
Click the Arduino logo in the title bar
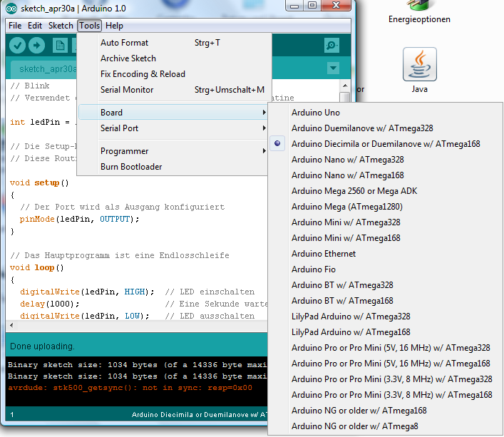coord(11,9)
